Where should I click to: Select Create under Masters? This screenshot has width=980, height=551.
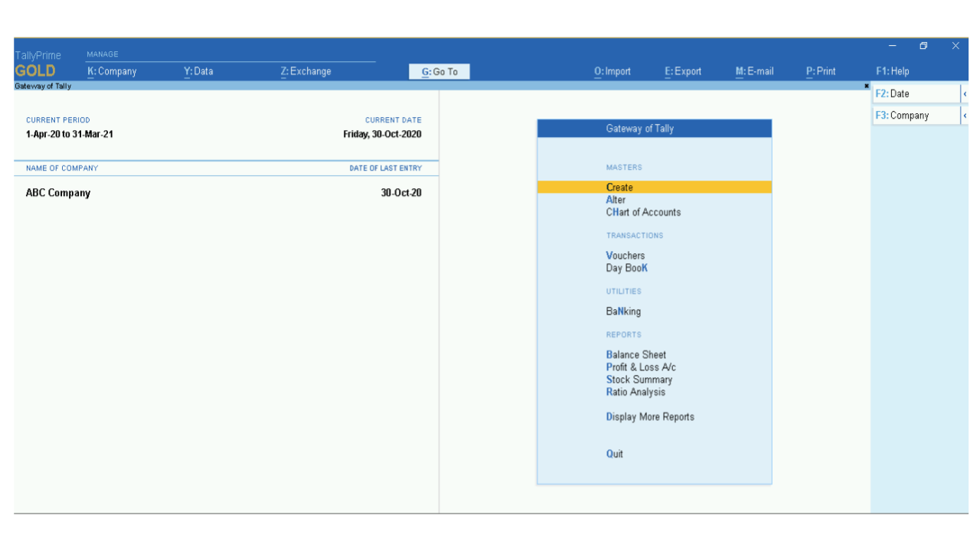click(655, 187)
